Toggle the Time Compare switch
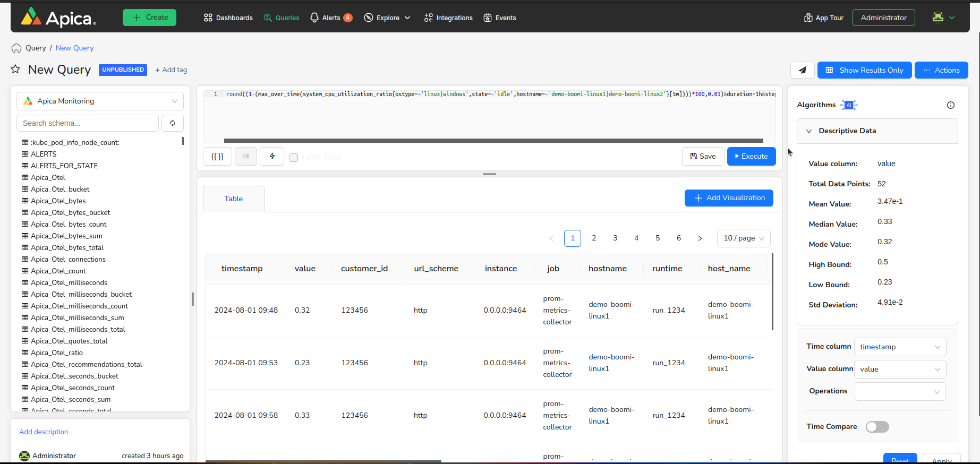980x464 pixels. point(877,427)
